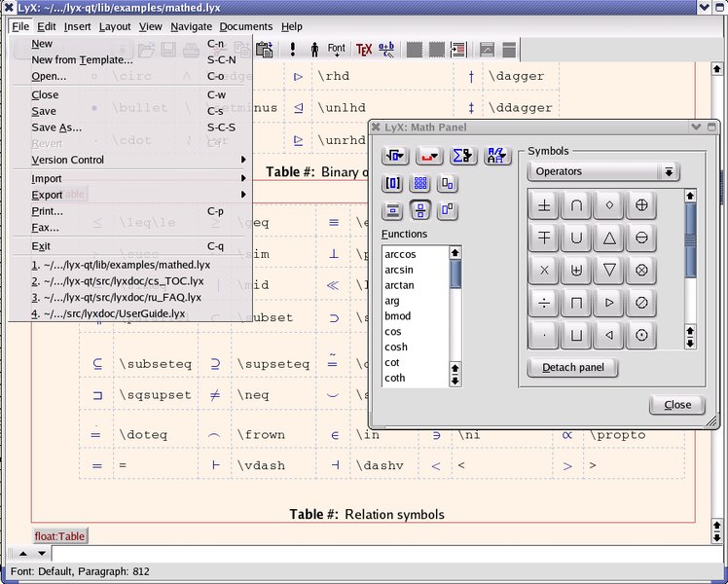Viewport: 728px width, 584px height.
Task: Open the red spacing dropdown in Math Panel
Action: coord(429,156)
